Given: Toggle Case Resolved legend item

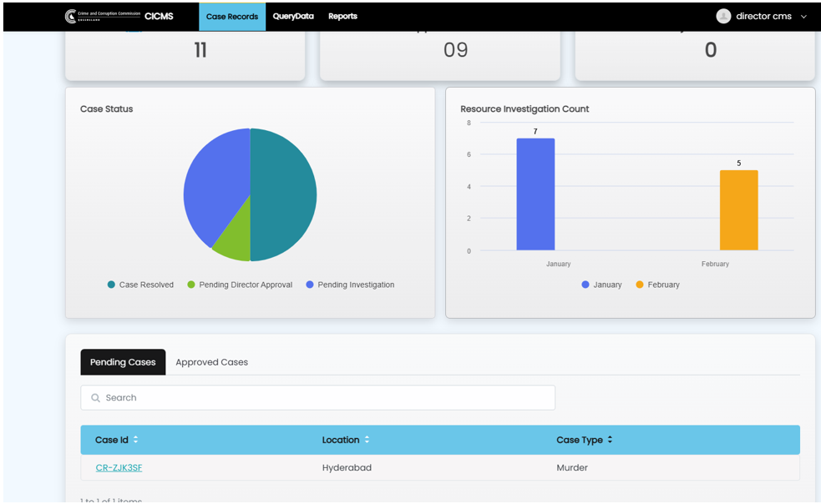Looking at the screenshot, I should (x=140, y=285).
